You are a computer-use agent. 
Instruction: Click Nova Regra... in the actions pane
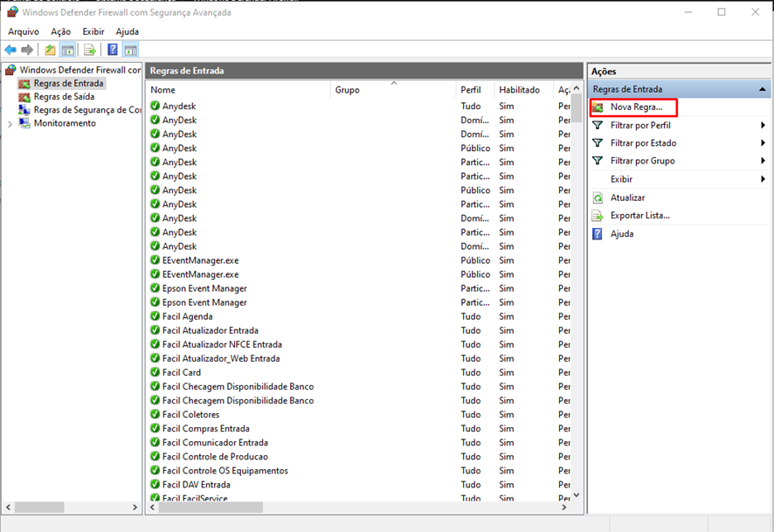pyautogui.click(x=636, y=107)
